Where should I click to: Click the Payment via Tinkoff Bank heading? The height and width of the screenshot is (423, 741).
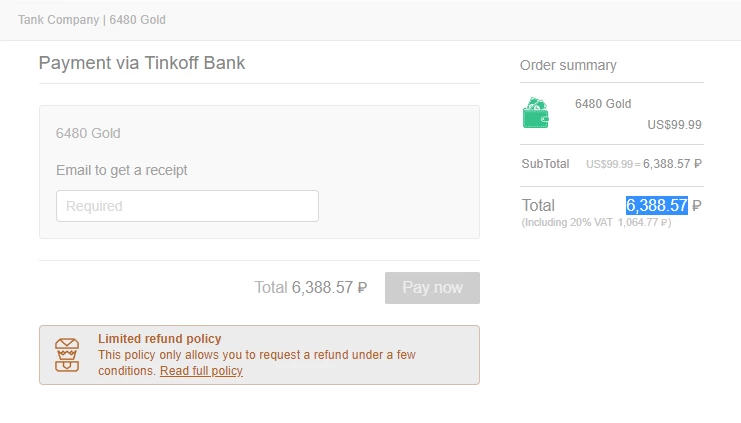pos(142,63)
